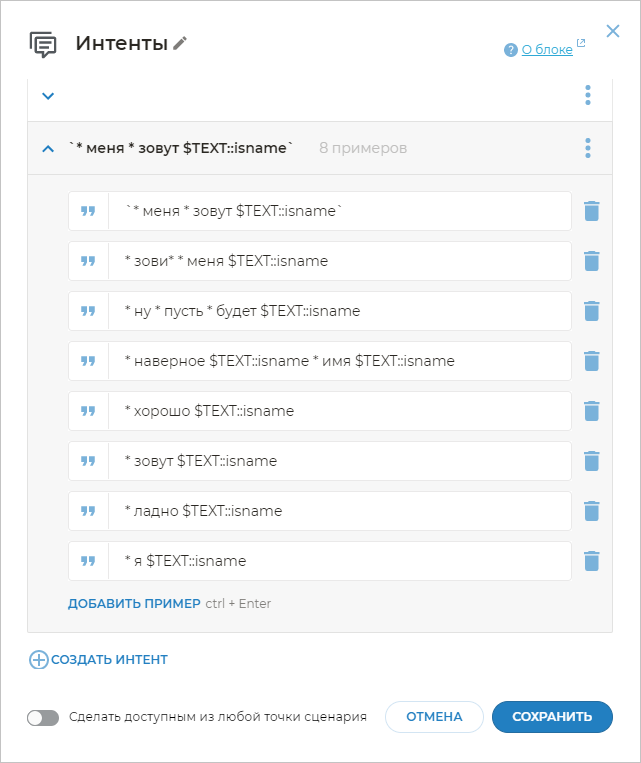The width and height of the screenshot is (641, 763).
Task: Delete the '* ну * пусть * будет' example
Action: [591, 311]
